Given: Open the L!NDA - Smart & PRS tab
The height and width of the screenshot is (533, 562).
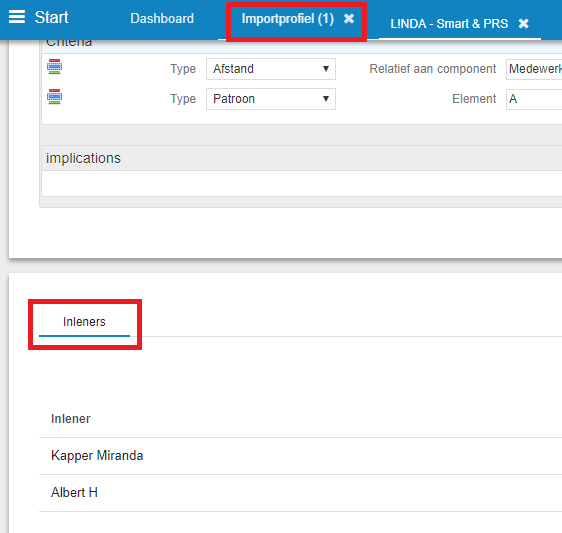Looking at the screenshot, I should [449, 24].
